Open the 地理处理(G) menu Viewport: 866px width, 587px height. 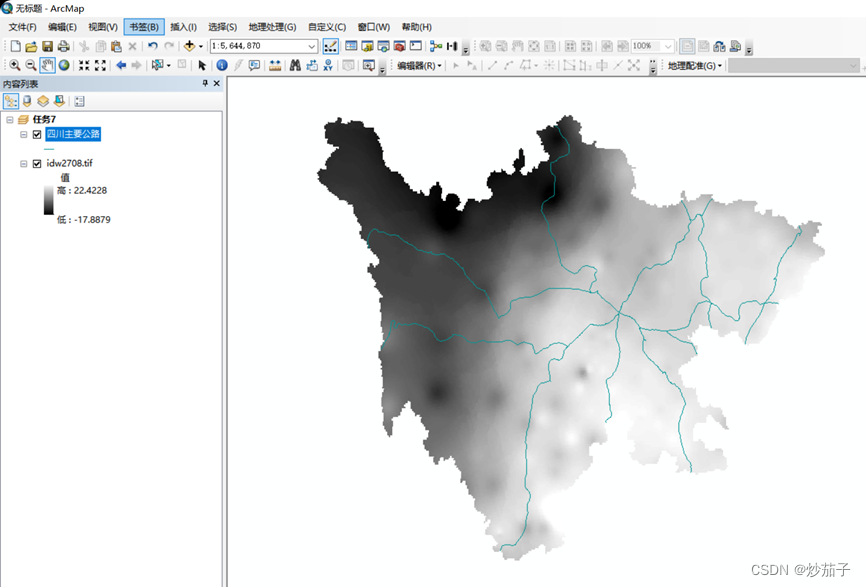click(x=270, y=27)
